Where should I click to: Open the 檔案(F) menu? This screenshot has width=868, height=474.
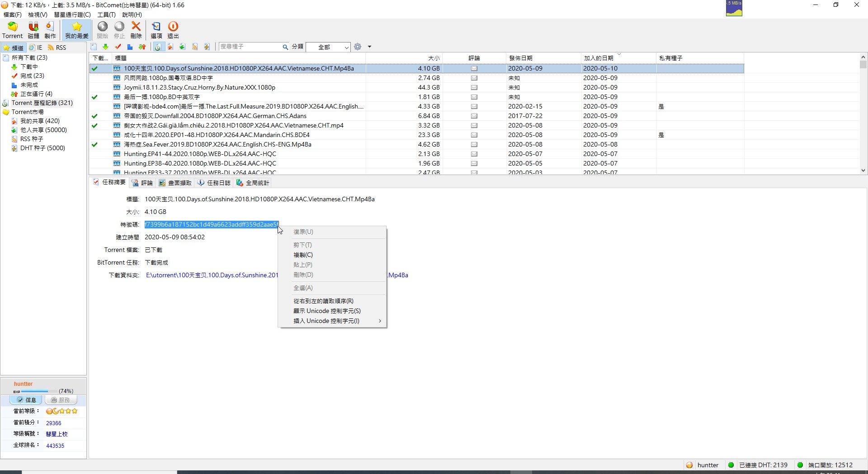[x=12, y=14]
